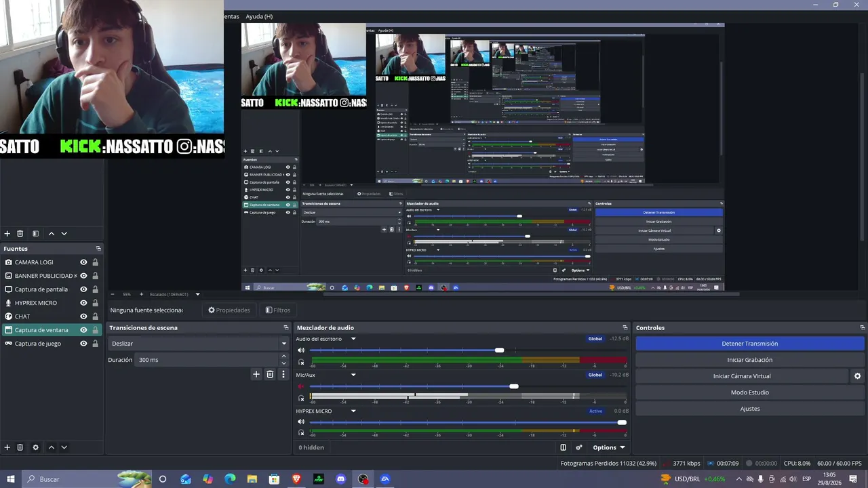Remove the scene transition with the trash icon
Viewport: 868px width, 488px height.
tap(270, 374)
